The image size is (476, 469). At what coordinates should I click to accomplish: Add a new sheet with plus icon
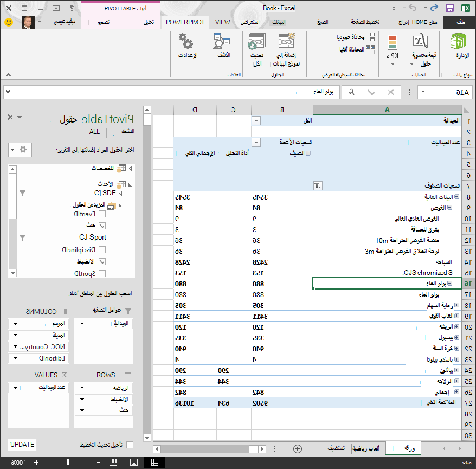pos(298,449)
